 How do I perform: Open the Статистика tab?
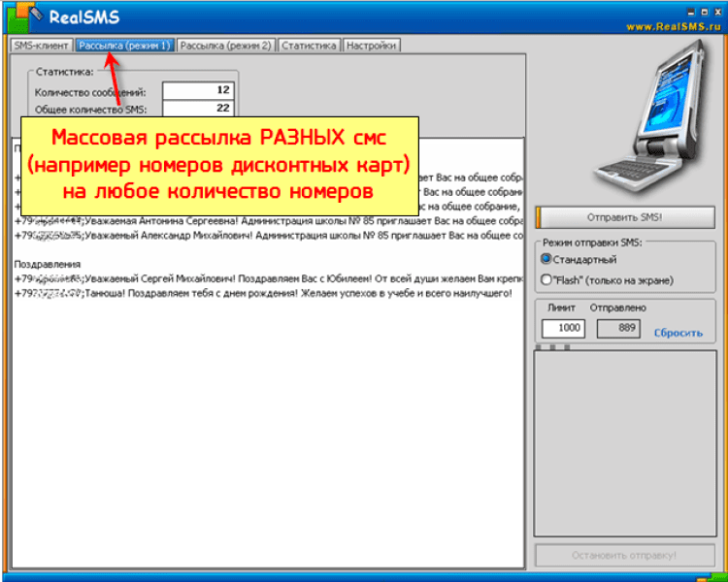tap(309, 46)
